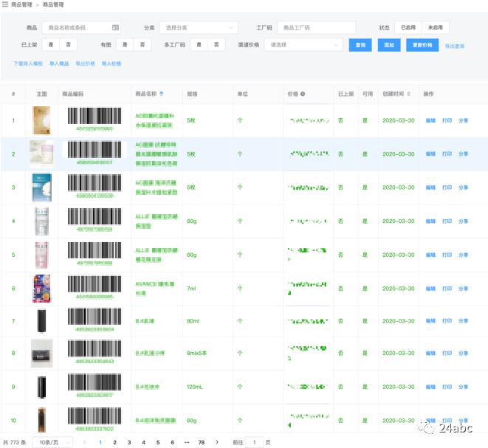The width and height of the screenshot is (488, 448).
Task: Open the first product's thumbnail image
Action: point(41,120)
